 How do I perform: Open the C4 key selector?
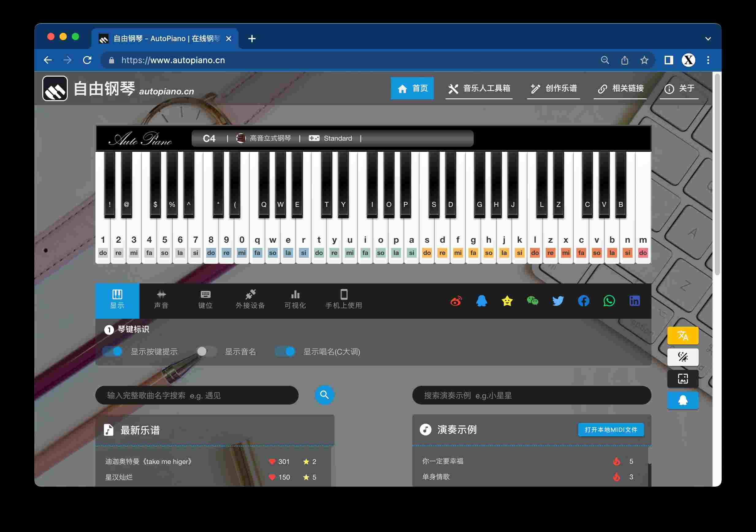pyautogui.click(x=209, y=138)
